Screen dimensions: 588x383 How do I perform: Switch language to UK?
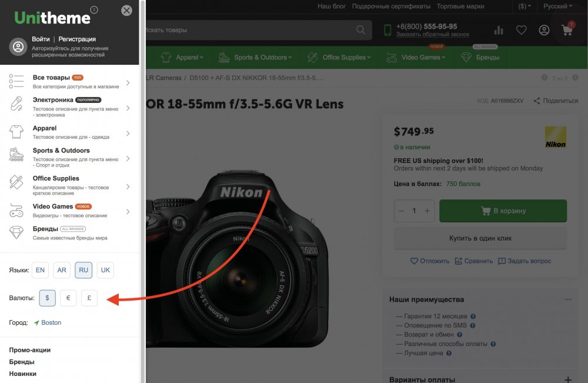click(105, 270)
